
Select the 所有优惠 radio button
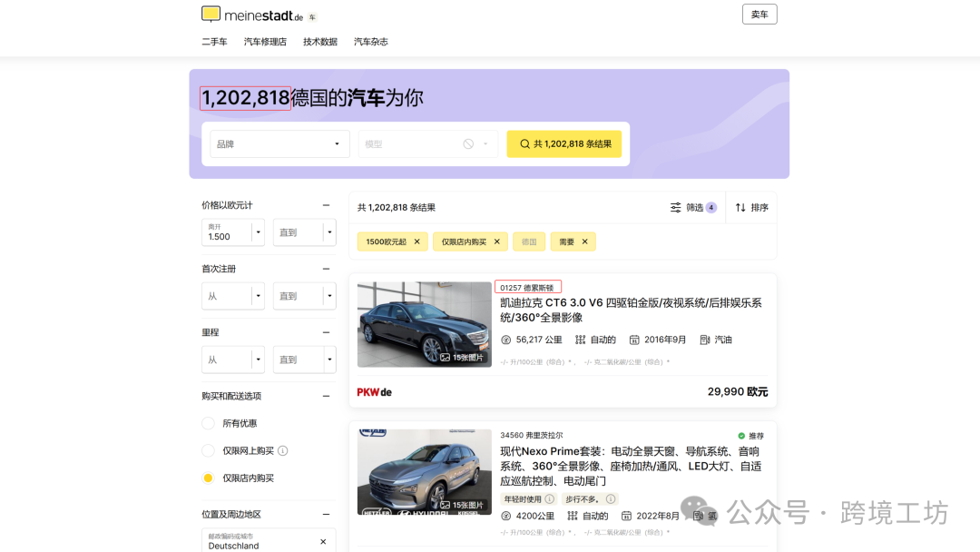(x=207, y=423)
